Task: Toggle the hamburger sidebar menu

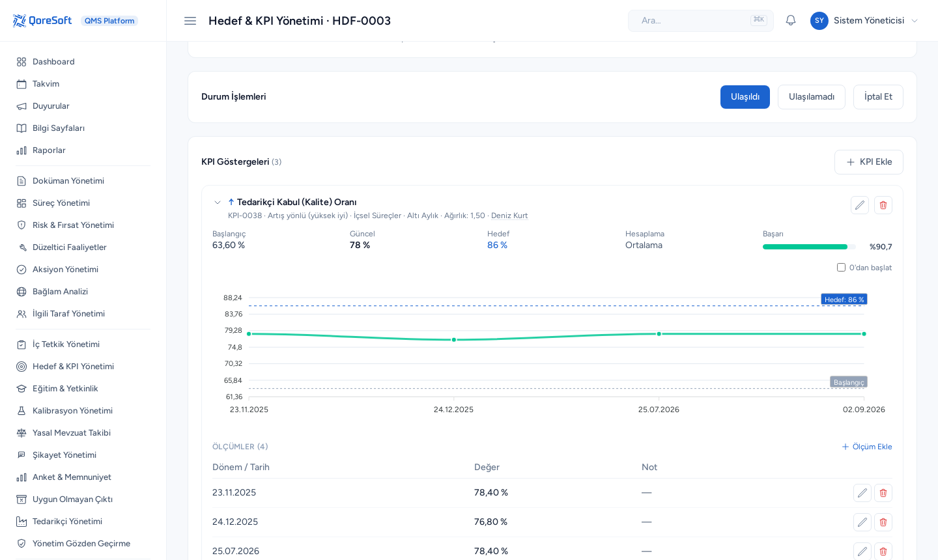Action: coord(190,21)
